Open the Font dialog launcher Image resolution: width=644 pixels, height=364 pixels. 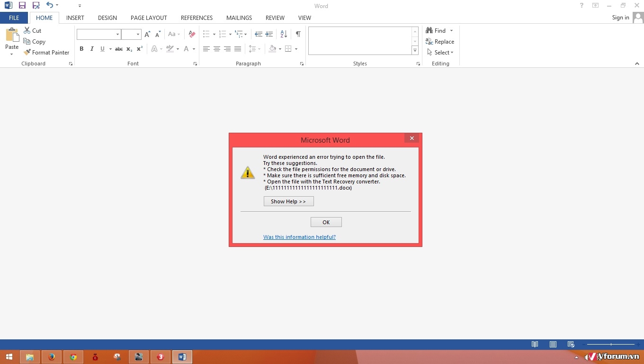195,64
